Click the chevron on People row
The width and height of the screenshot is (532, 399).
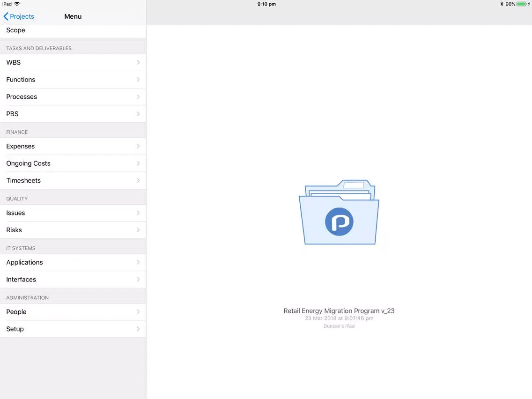pyautogui.click(x=138, y=312)
